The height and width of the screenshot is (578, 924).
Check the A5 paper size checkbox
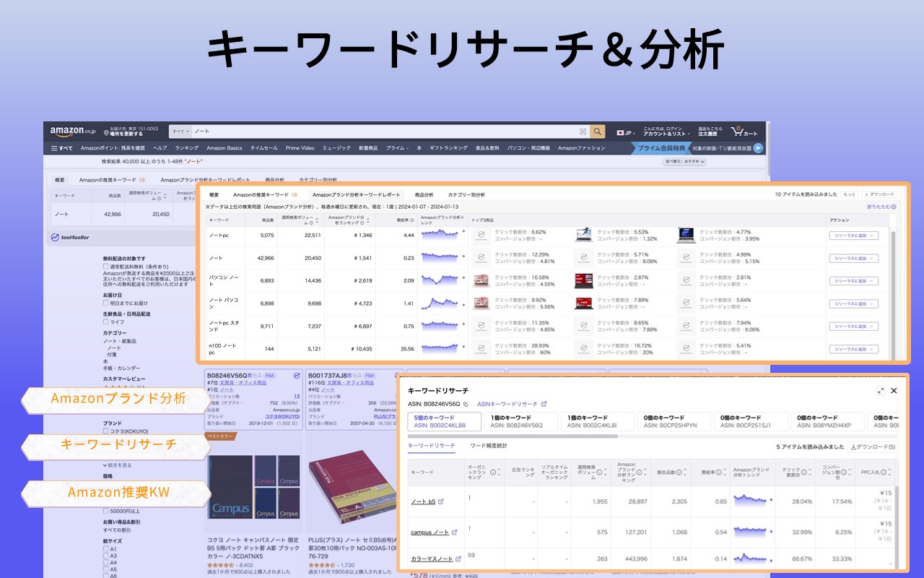pos(106,569)
